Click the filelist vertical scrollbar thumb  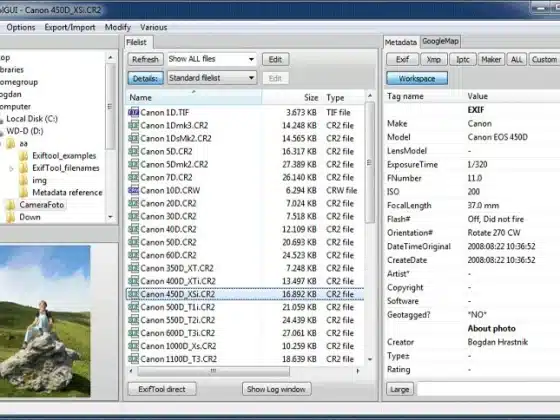pos(370,162)
